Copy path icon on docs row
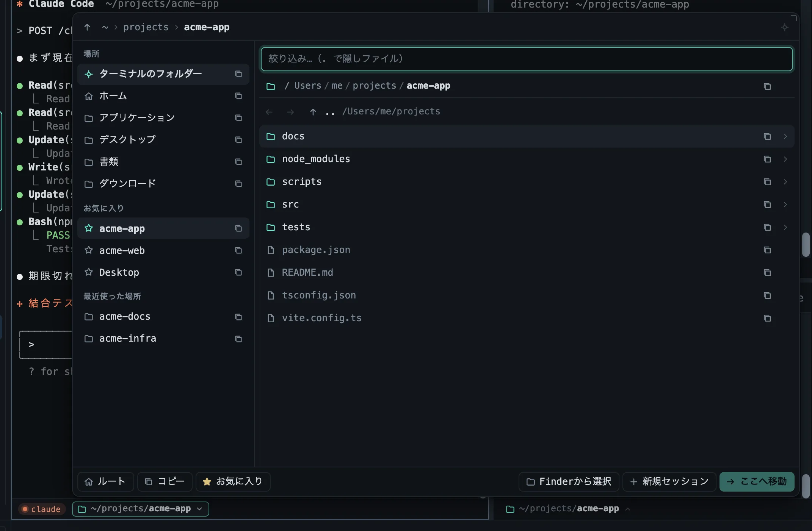The width and height of the screenshot is (812, 531). [x=767, y=136]
